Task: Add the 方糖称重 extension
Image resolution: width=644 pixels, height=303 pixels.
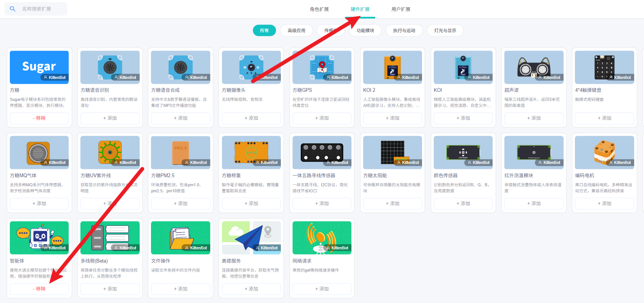Action: click(251, 204)
